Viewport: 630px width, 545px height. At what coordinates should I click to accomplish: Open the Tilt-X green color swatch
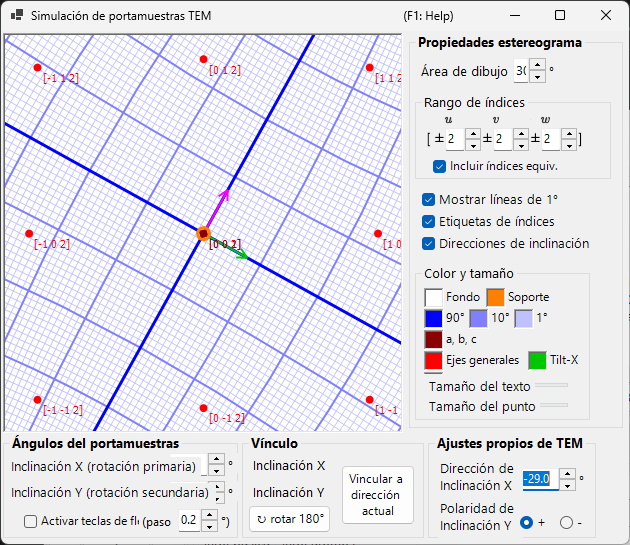coord(538,361)
